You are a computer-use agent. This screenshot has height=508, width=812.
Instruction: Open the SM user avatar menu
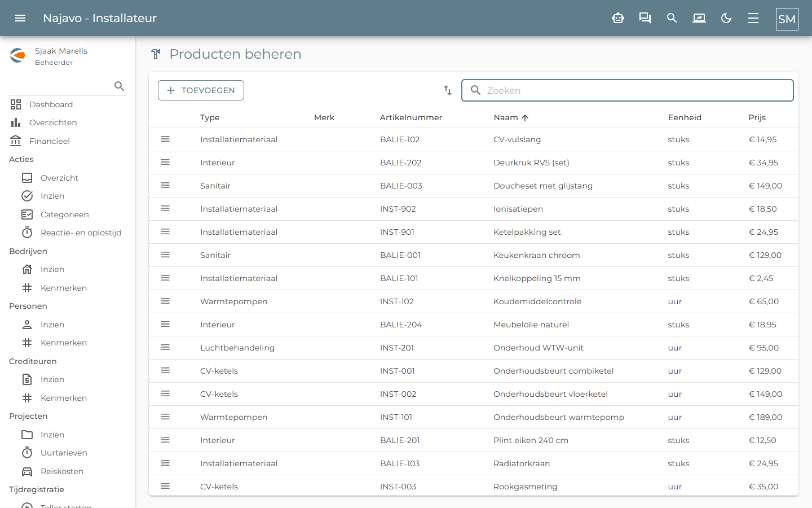pyautogui.click(x=787, y=19)
